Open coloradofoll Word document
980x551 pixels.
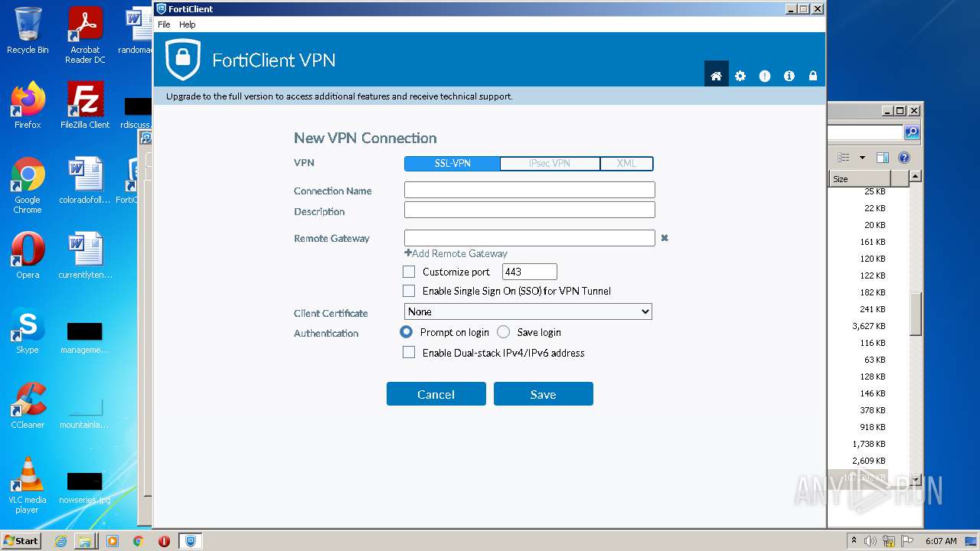[85, 181]
